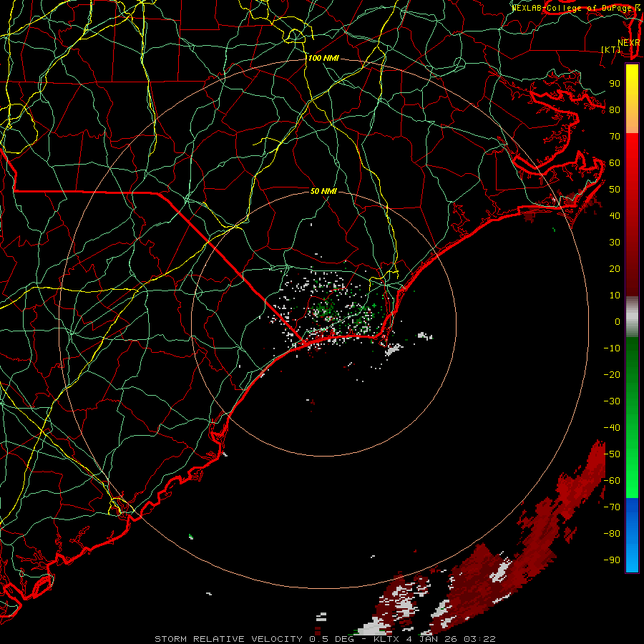This screenshot has height=644, width=644.
Task: Select the -90 value on velocity legend
Action: pos(612,560)
